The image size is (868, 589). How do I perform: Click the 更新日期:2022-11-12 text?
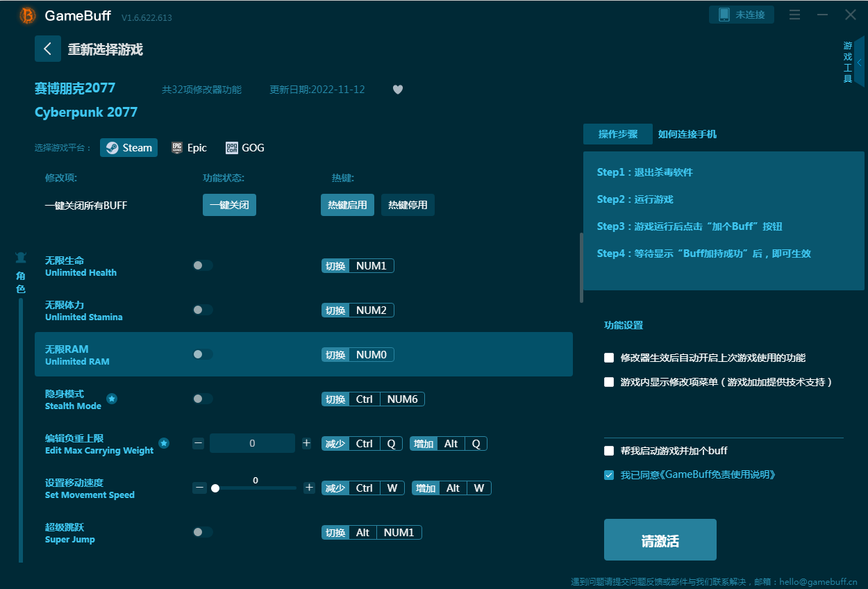click(x=317, y=90)
